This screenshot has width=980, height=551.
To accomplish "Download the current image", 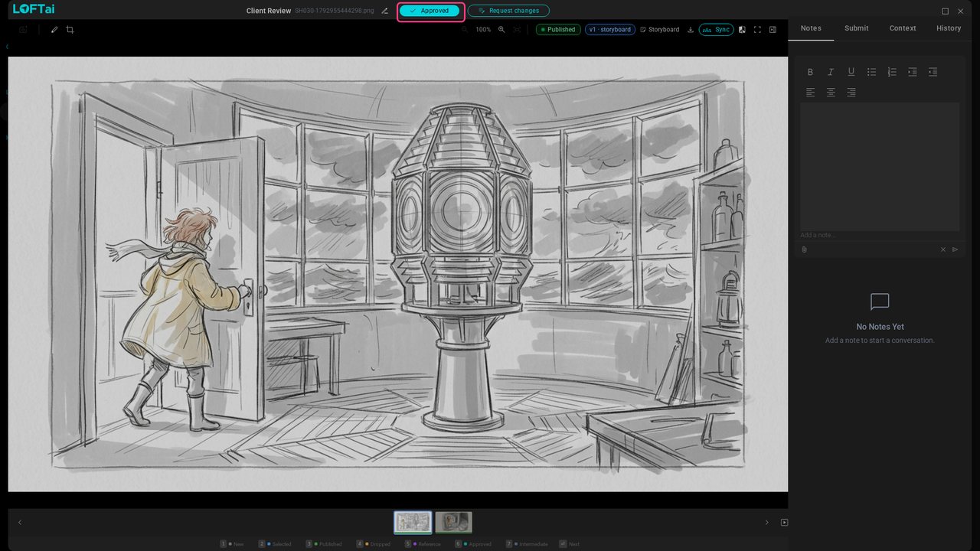I will point(691,30).
